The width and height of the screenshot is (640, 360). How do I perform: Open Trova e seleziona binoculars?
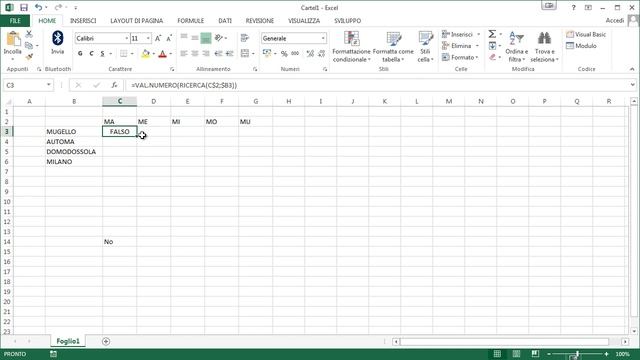pyautogui.click(x=544, y=47)
